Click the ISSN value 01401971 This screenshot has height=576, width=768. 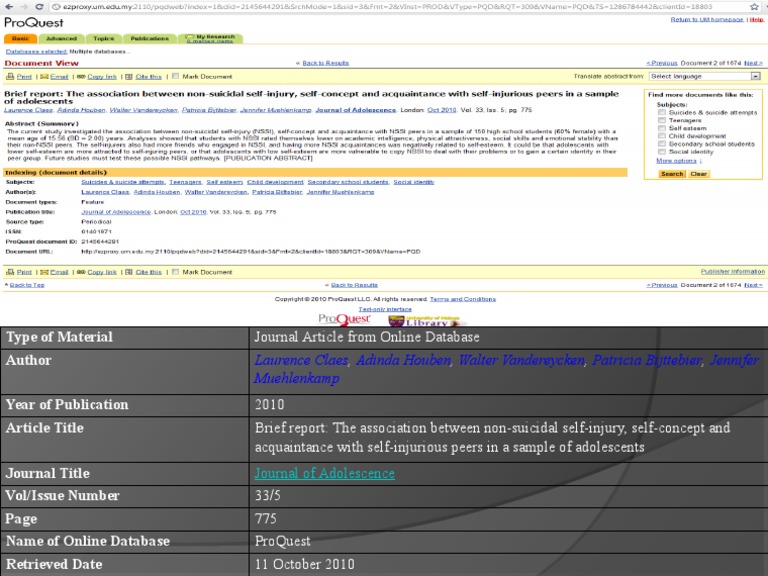96,232
